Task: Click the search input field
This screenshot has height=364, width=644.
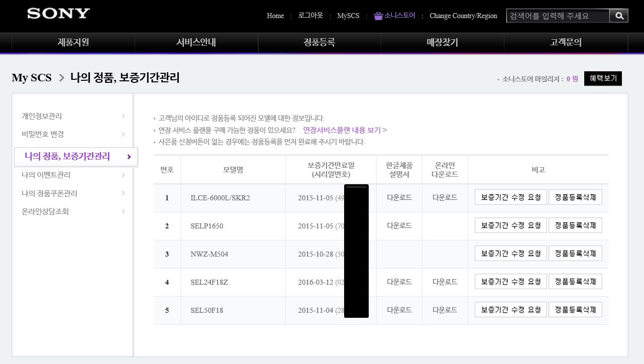Action: pos(558,16)
